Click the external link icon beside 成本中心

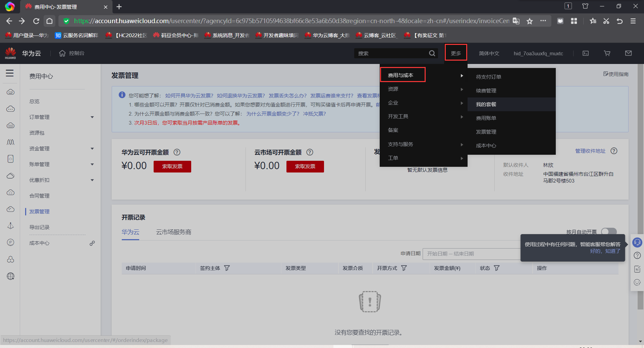pyautogui.click(x=92, y=243)
